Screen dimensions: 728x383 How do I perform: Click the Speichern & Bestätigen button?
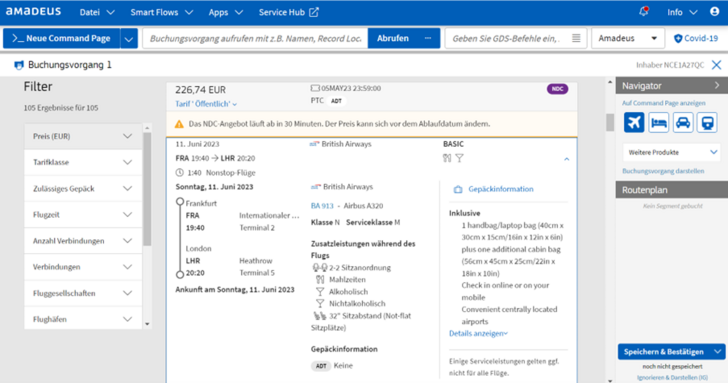(x=664, y=351)
